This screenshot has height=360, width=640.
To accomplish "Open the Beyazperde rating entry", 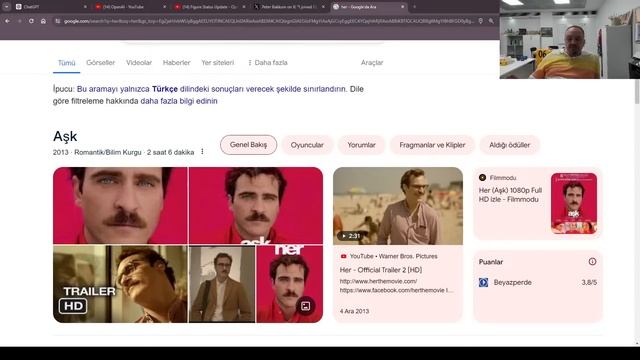I will pyautogui.click(x=538, y=282).
